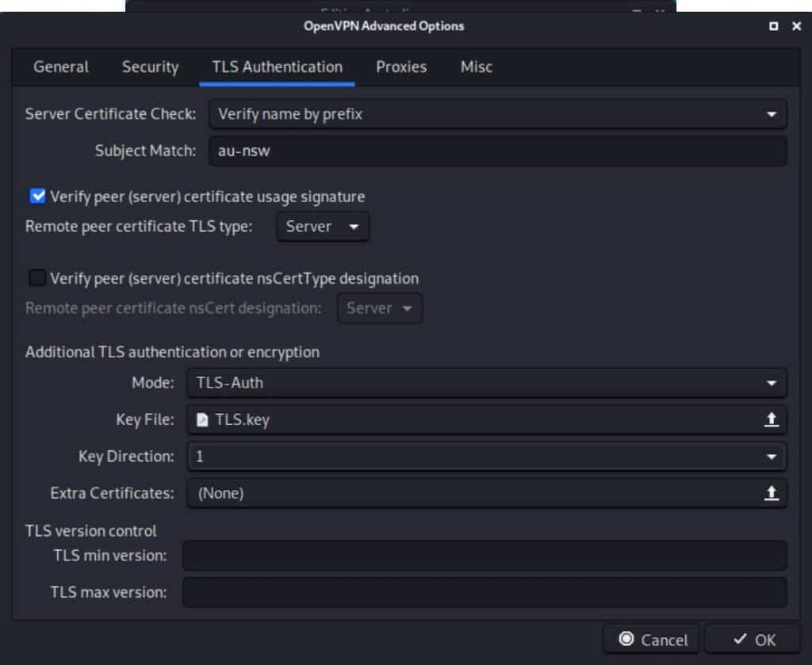Click the upload icon for Extra Certificates
Viewport: 812px width, 665px height.
point(771,493)
